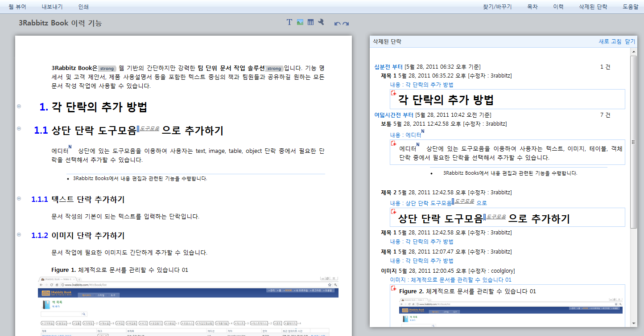644x336 pixels.
Task: Click the scrollbar up arrow in deleted panel
Action: 634,51
